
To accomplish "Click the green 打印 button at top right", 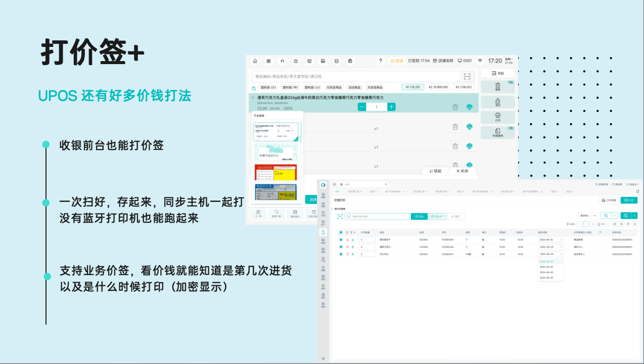I will (629, 200).
